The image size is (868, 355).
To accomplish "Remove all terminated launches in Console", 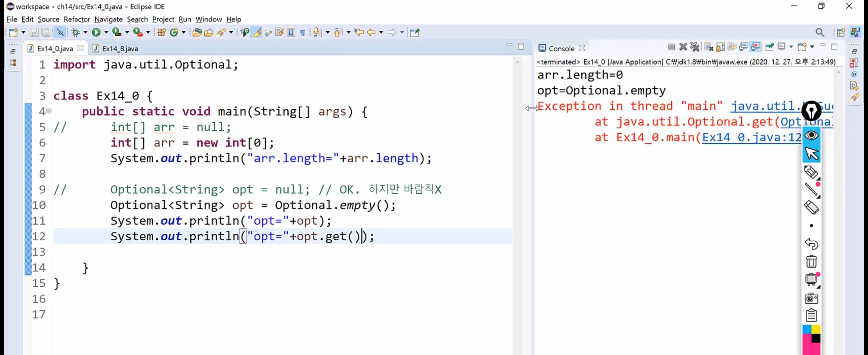I will click(694, 47).
